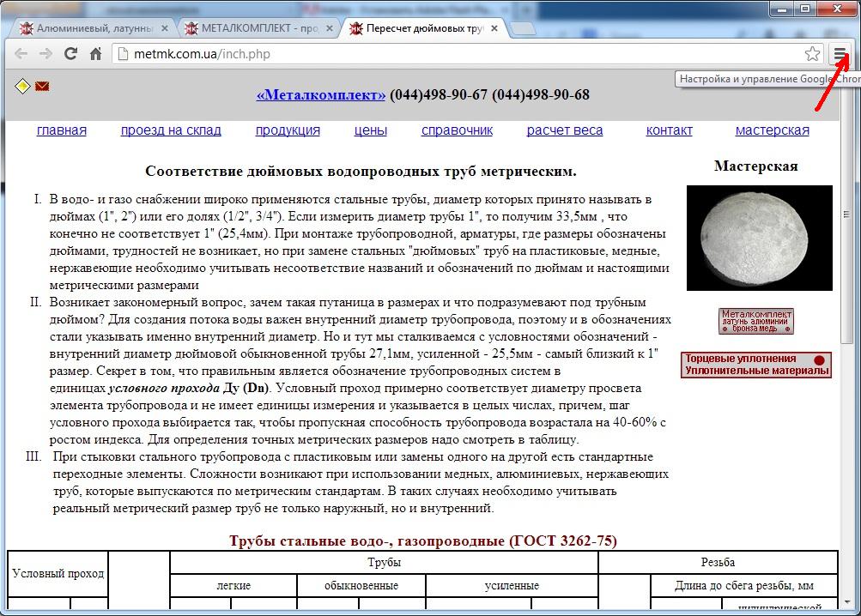The height and width of the screenshot is (616, 861).
Task: Open a new tab with the new tab button
Action: pyautogui.click(x=524, y=28)
